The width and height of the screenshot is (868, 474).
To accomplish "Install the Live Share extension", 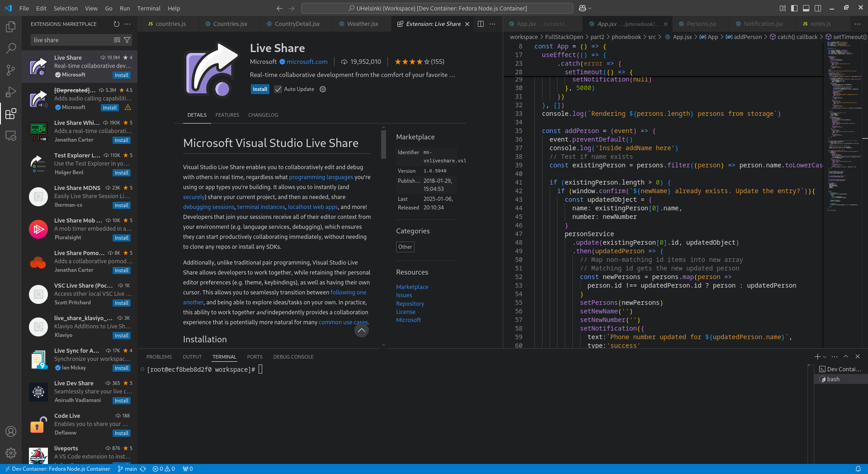I will point(260,89).
